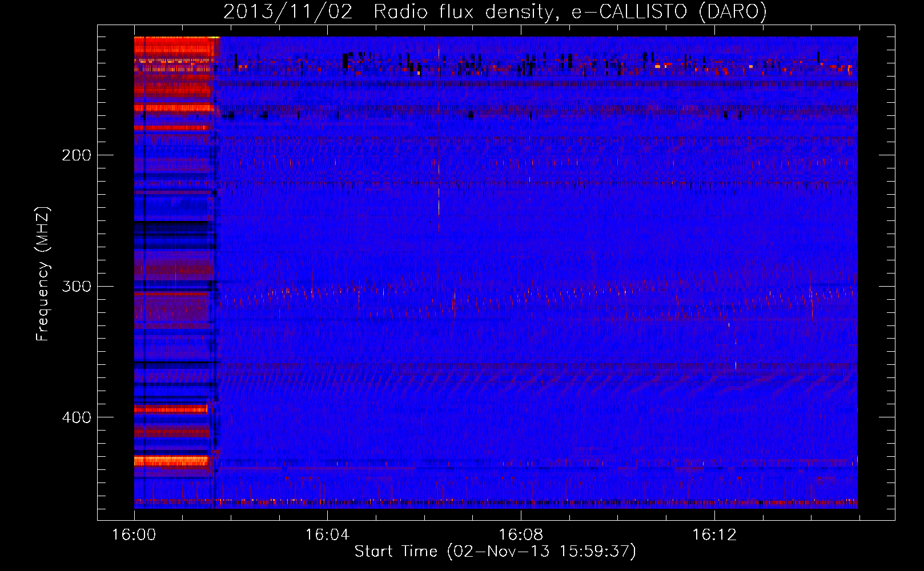Click the 400 frequency tick label
The image size is (924, 571).
[77, 417]
